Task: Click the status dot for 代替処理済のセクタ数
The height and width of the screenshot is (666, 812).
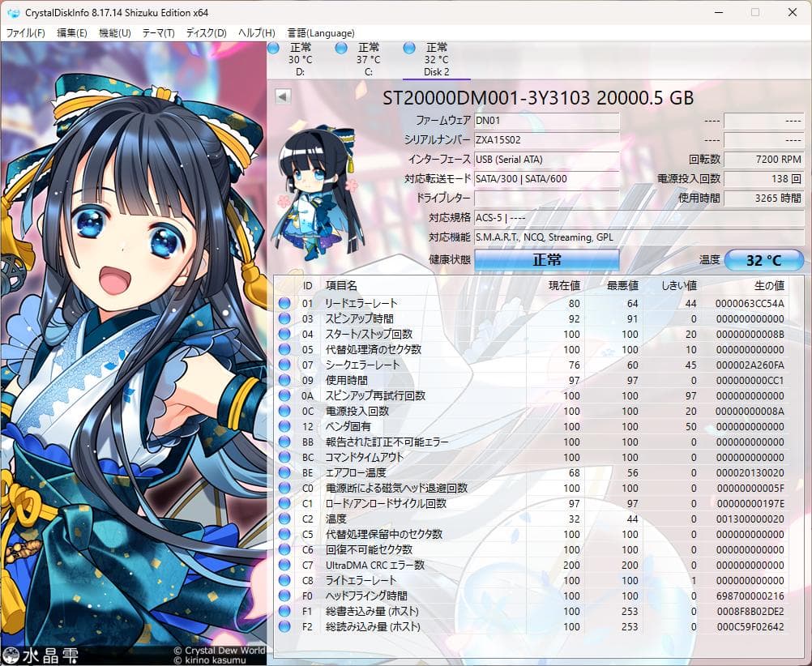Action: [284, 349]
